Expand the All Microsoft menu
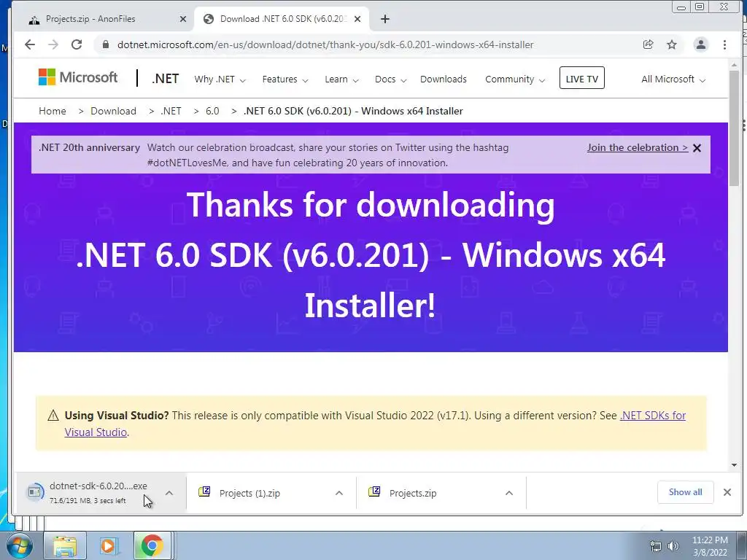This screenshot has height=560, width=747. [673, 79]
